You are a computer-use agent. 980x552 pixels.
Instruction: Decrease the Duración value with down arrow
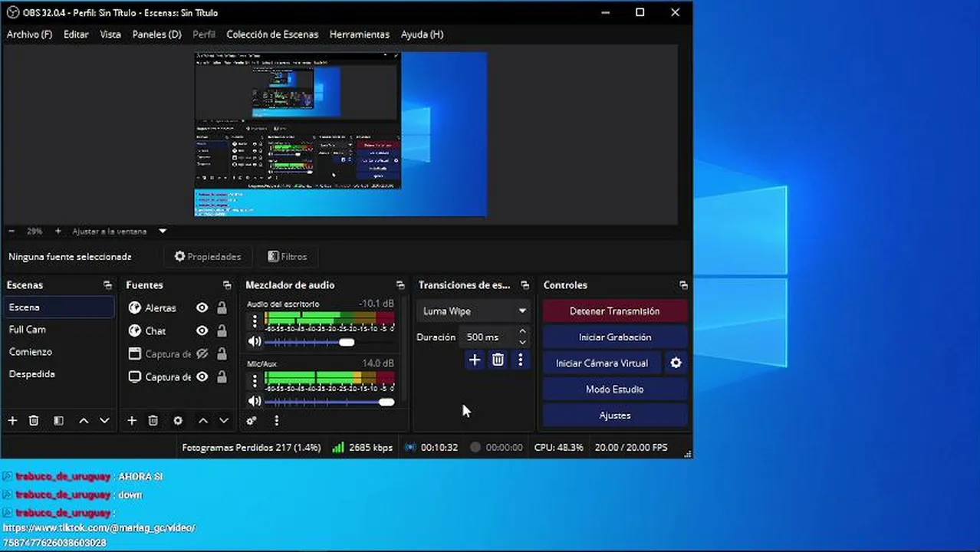pos(523,342)
